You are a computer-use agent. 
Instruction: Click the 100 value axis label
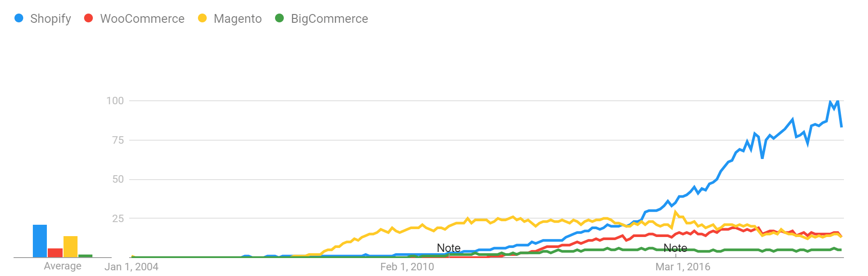[115, 101]
